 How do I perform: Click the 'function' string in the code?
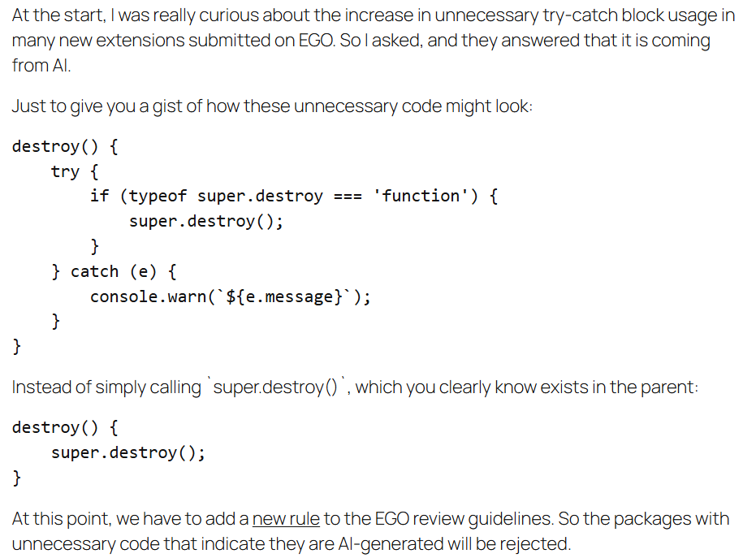coord(421,196)
